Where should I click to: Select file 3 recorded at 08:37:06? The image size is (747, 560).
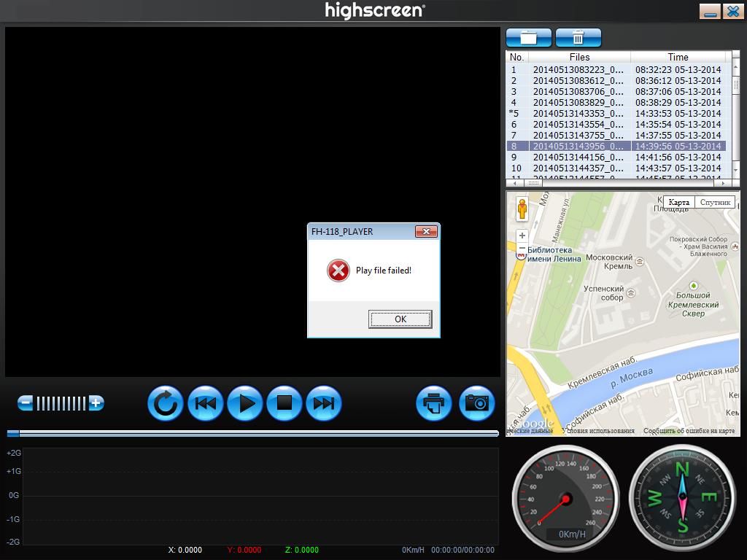tap(616, 91)
